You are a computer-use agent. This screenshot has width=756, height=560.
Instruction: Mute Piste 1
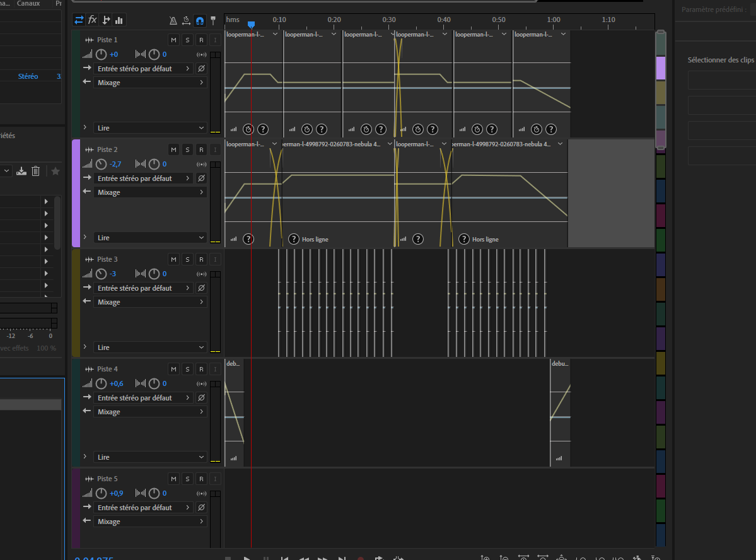click(173, 40)
